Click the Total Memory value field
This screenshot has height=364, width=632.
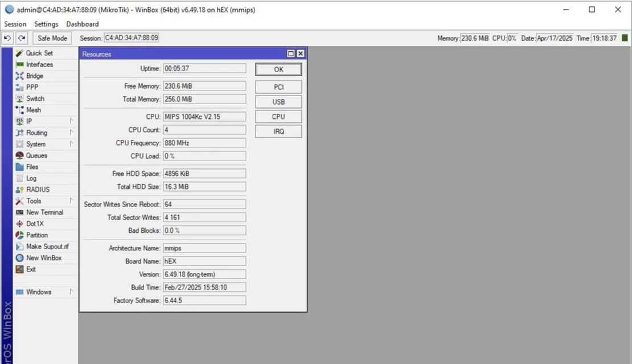click(x=204, y=99)
